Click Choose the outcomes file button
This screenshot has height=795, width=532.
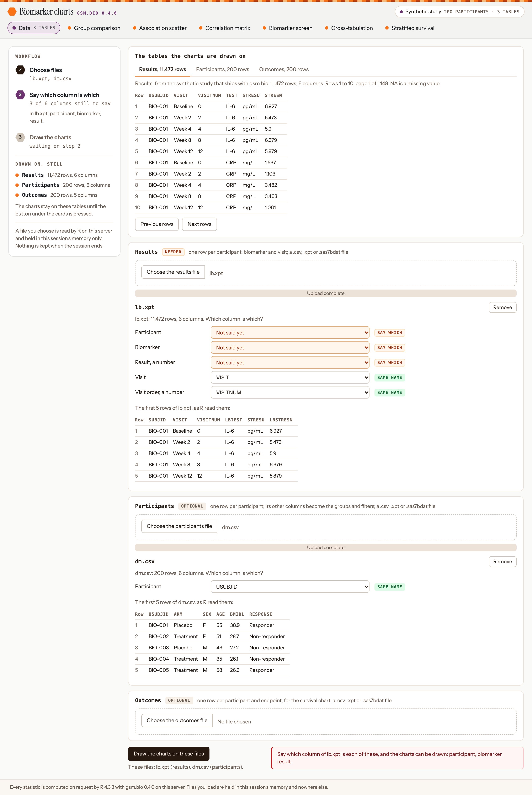[x=177, y=720]
